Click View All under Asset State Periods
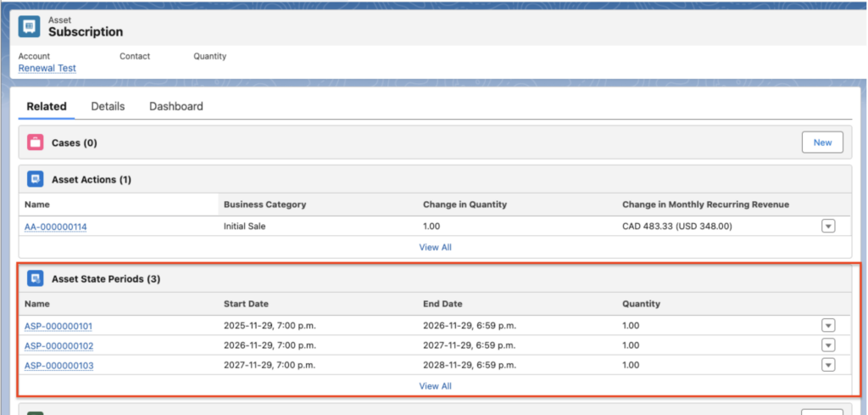The width and height of the screenshot is (868, 415). [435, 386]
